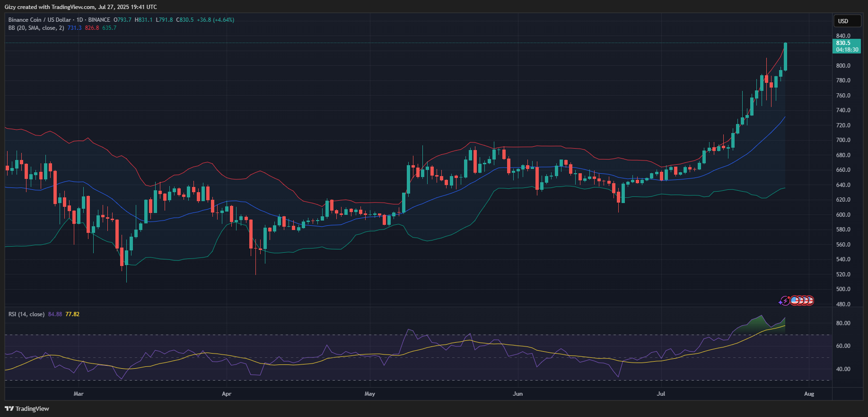
Task: Click the rightmost US flag event icon
Action: pyautogui.click(x=809, y=301)
